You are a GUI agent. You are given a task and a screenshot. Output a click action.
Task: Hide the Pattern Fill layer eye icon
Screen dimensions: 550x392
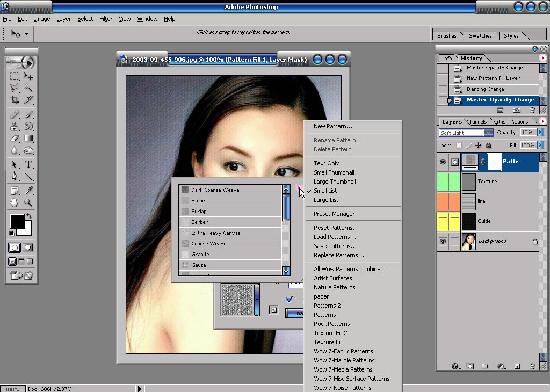coord(443,162)
